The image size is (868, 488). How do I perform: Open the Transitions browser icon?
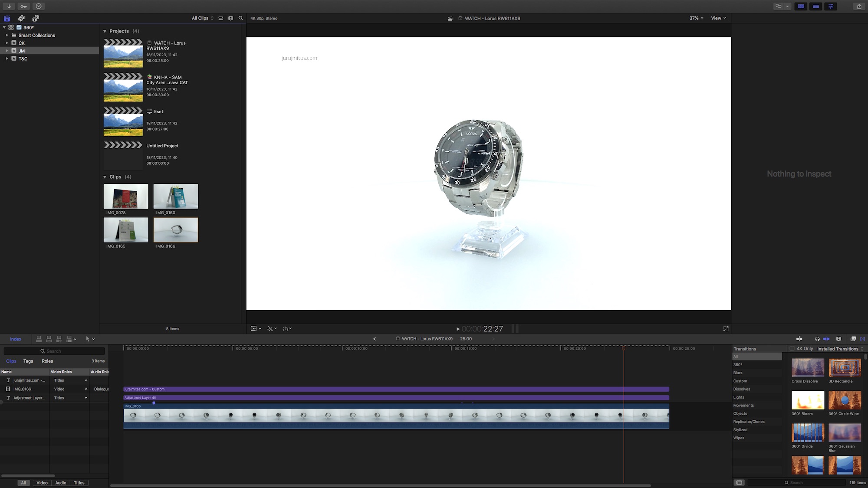pos(862,339)
